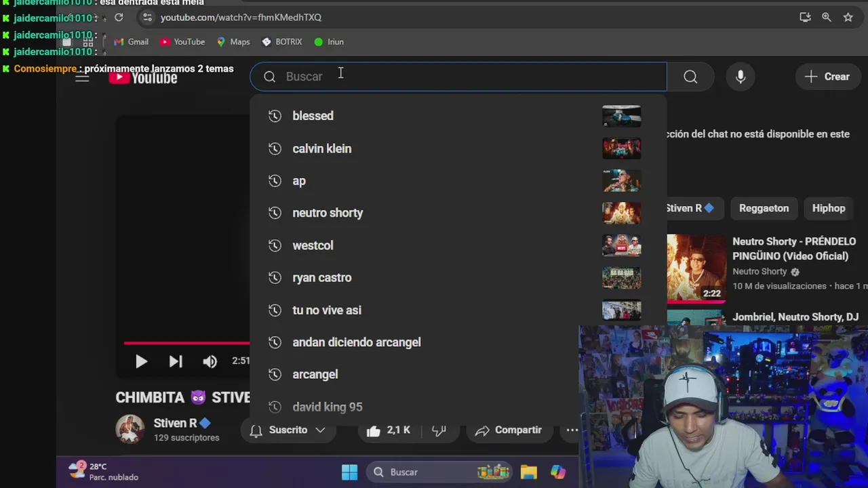Click the install/cast icon in the address bar

[x=805, y=18]
